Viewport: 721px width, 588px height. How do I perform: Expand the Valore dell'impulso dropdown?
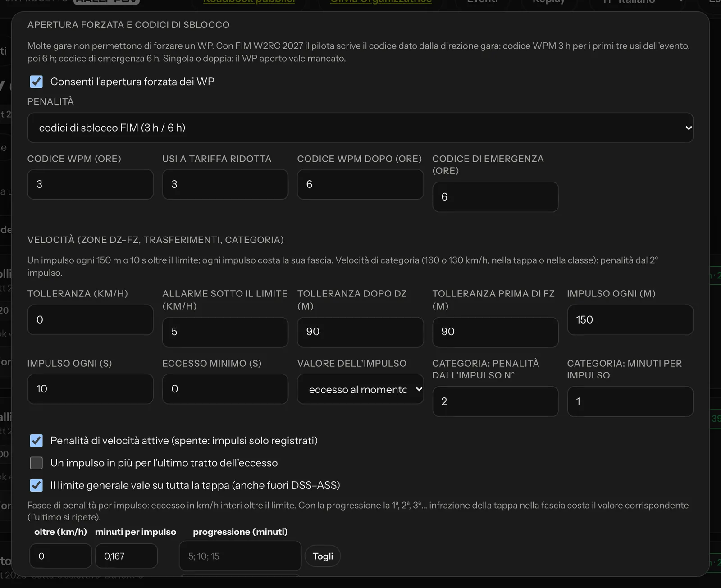click(360, 389)
